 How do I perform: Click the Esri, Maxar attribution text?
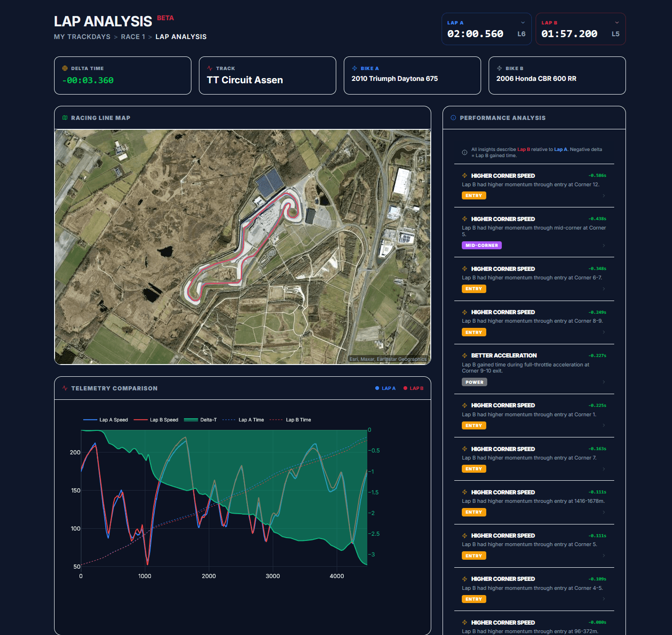[388, 359]
